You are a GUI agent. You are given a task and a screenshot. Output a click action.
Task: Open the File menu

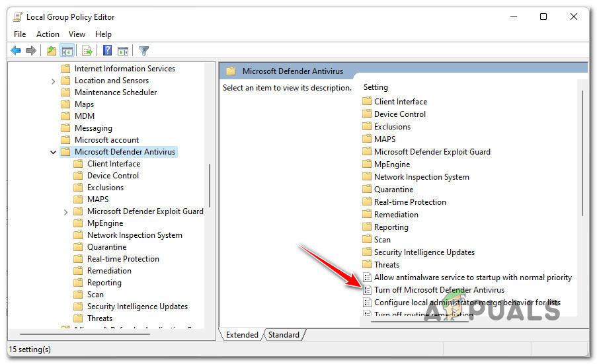click(20, 34)
